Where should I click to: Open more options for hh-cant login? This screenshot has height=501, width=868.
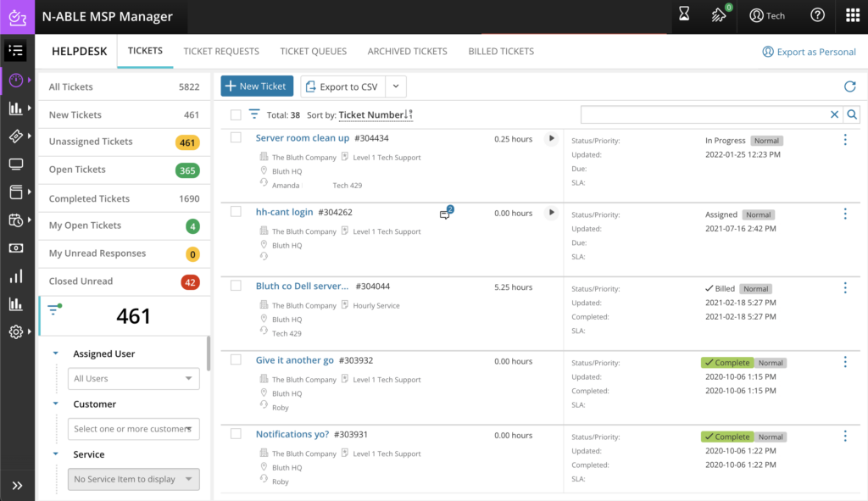845,214
